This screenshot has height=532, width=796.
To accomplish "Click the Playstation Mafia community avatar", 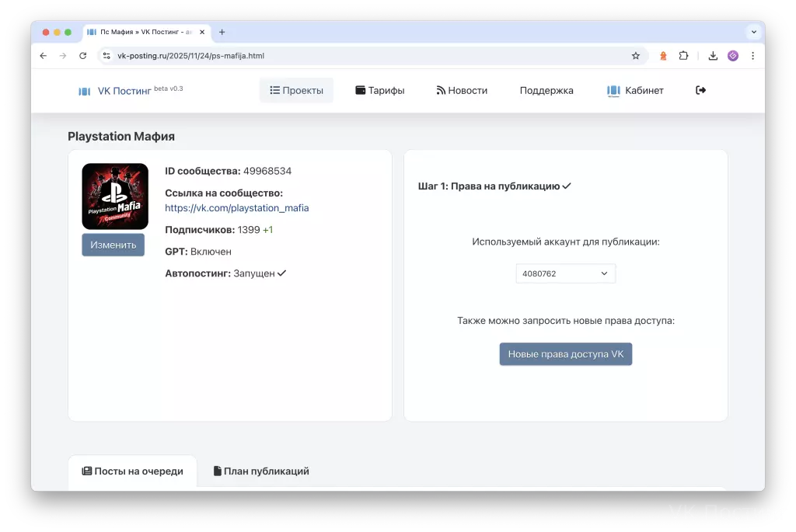I will tap(115, 196).
